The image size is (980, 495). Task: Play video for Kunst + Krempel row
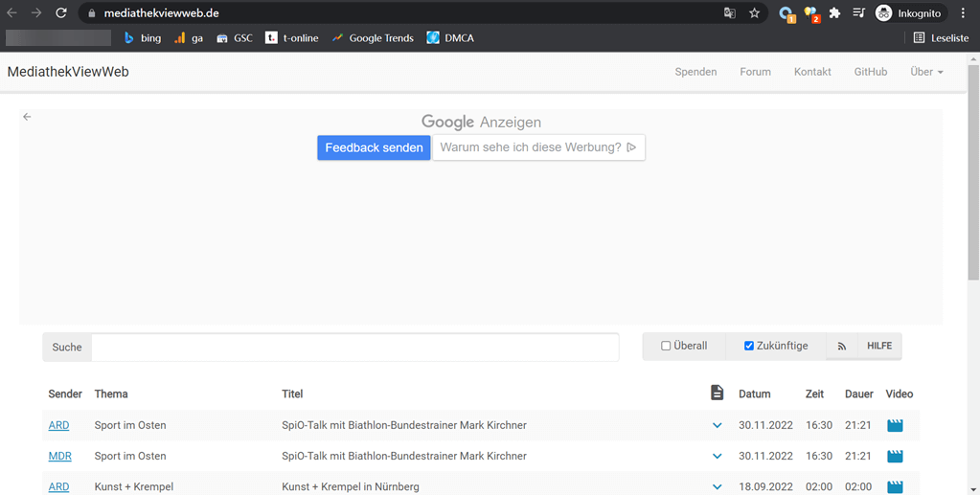click(x=895, y=487)
